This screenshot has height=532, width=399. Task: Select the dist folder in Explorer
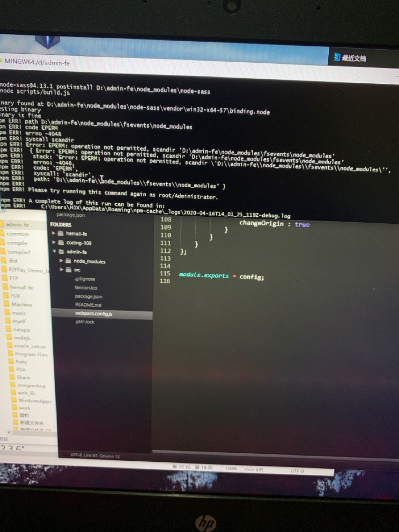click(x=13, y=261)
